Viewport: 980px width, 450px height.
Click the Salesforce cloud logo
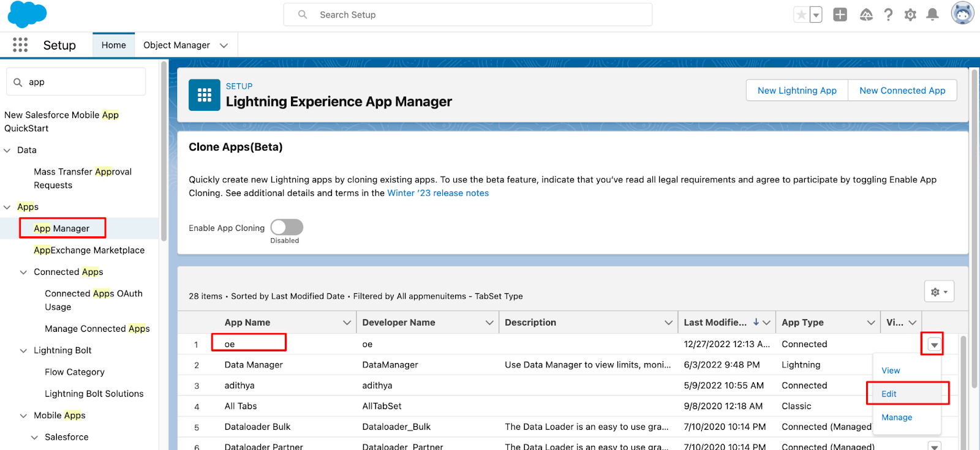(27, 14)
